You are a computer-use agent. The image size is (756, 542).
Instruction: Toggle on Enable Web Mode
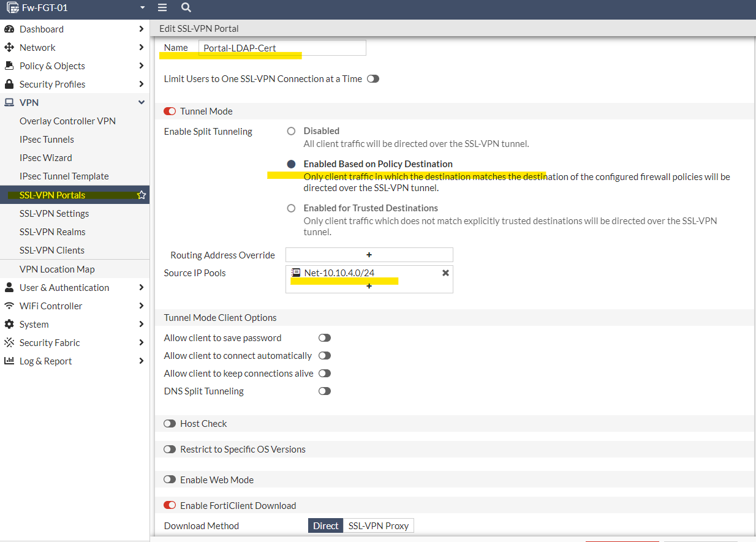pos(170,479)
